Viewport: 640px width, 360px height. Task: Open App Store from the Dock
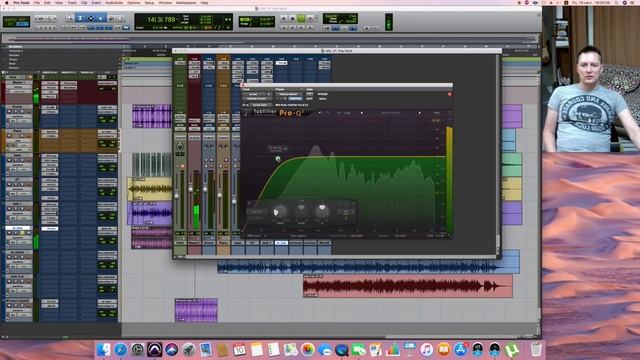pyautogui.click(x=460, y=350)
